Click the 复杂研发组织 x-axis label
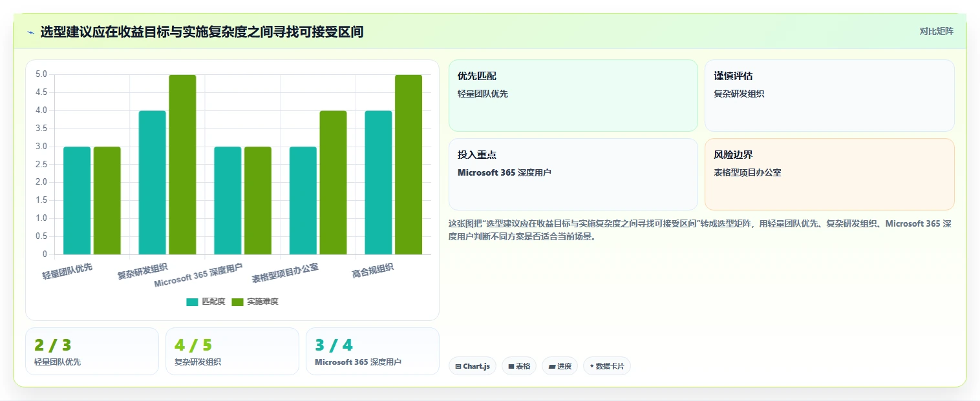The height and width of the screenshot is (401, 980). [x=142, y=271]
